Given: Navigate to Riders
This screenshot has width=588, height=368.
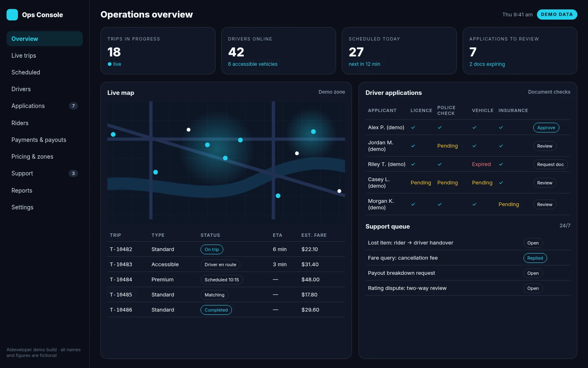Looking at the screenshot, I should 45,123.
